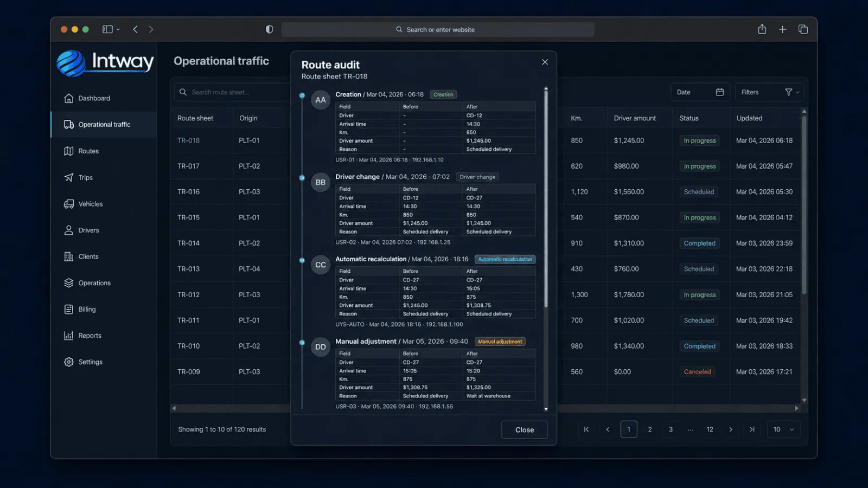Go to Trips in sidebar

(79, 177)
